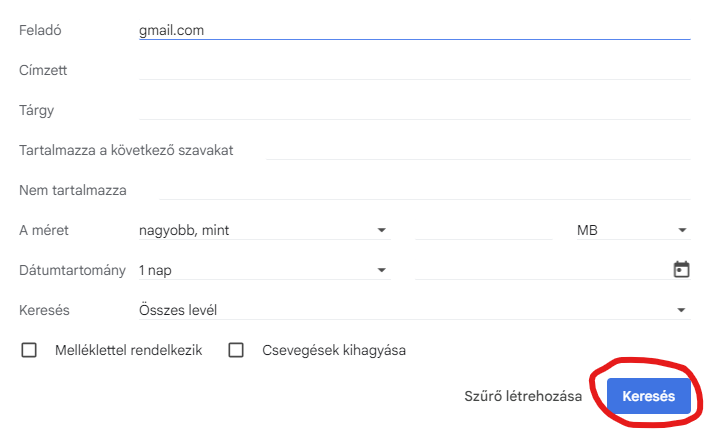Expand the MB size unit dropdown
Image resolution: width=709 pixels, height=429 pixels.
632,230
